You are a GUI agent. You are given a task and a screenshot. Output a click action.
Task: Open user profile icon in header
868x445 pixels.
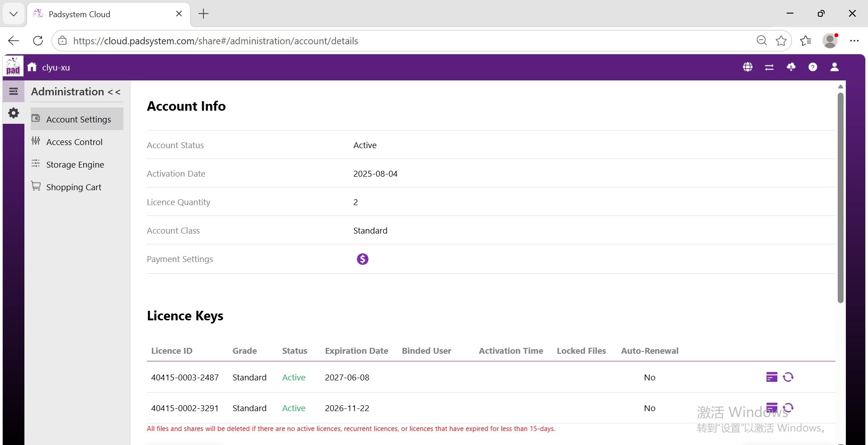click(x=835, y=67)
